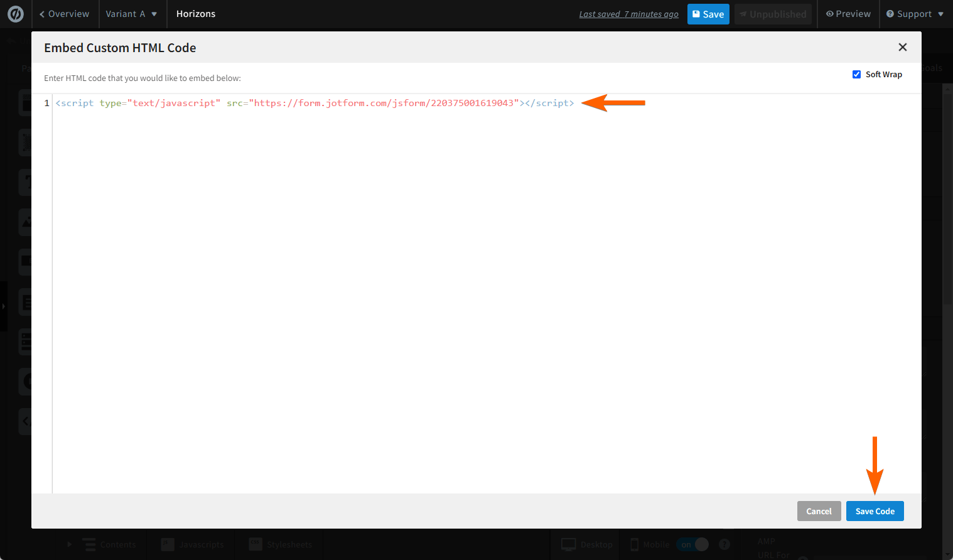Uncheck the Soft Wrap checkbox

click(x=856, y=74)
